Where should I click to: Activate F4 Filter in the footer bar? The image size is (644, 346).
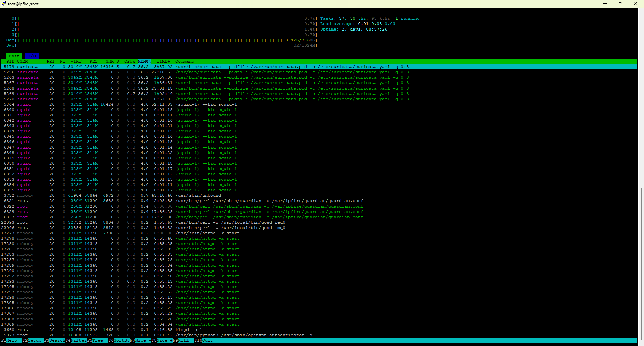[76, 340]
